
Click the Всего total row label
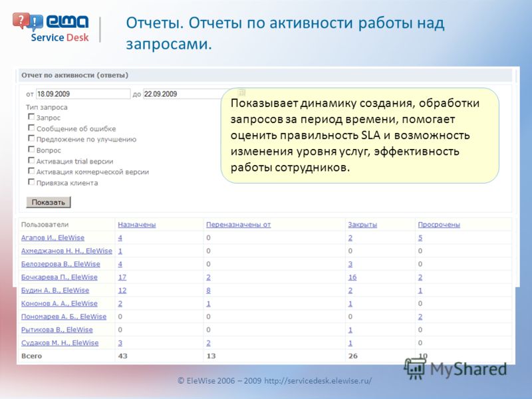(31, 356)
